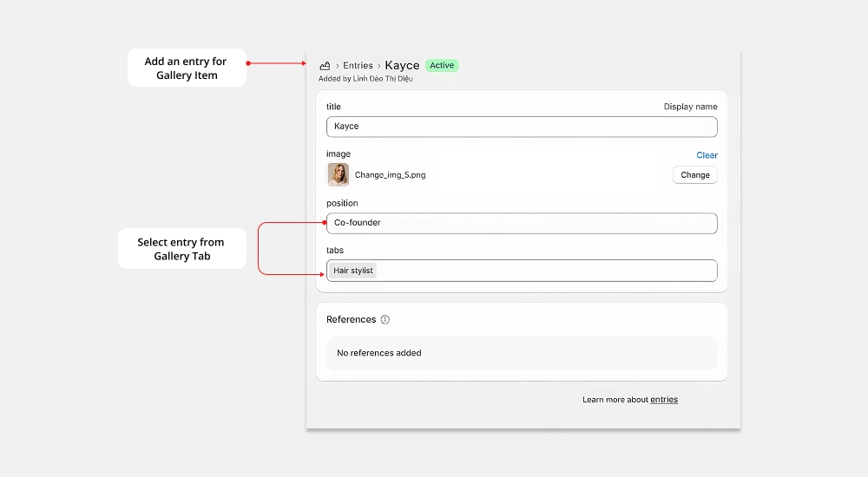Go to Entries in the breadcrumb
Screen dimensions: 868x477
(358, 65)
